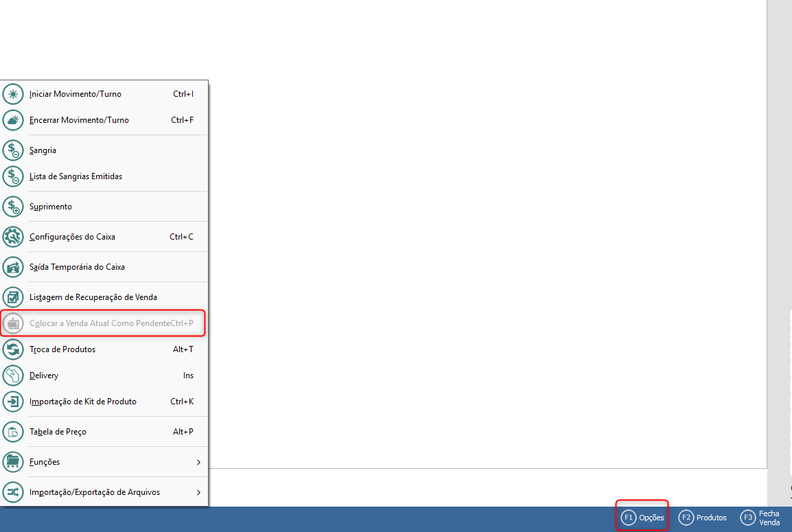Click the Saída Temporária do Caixa icon
Image resolution: width=792 pixels, height=532 pixels.
(x=13, y=267)
